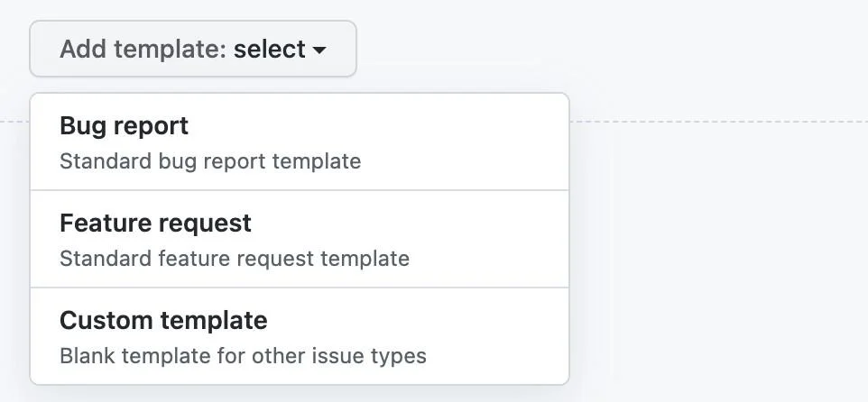Choose the Bug report template option

tap(300, 142)
